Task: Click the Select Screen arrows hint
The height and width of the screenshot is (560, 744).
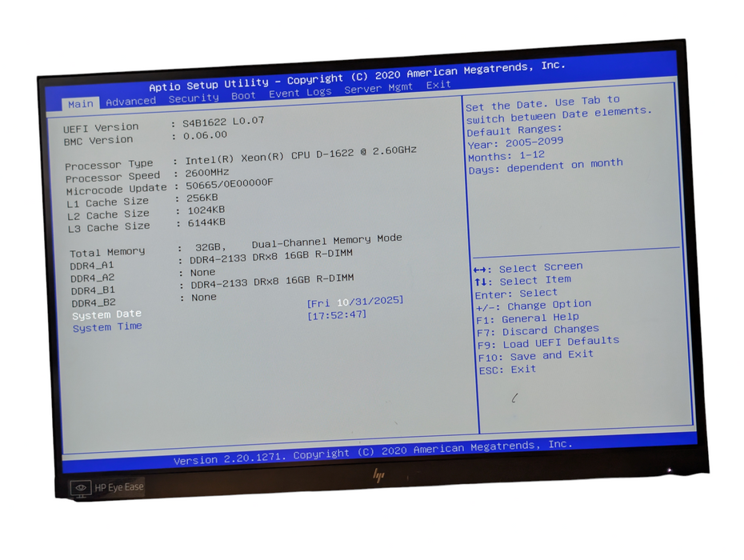Action: tap(528, 268)
